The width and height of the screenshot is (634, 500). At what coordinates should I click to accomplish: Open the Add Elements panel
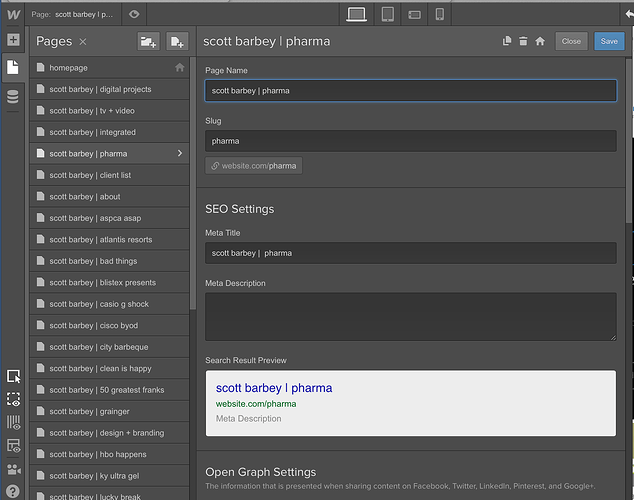tap(13, 40)
